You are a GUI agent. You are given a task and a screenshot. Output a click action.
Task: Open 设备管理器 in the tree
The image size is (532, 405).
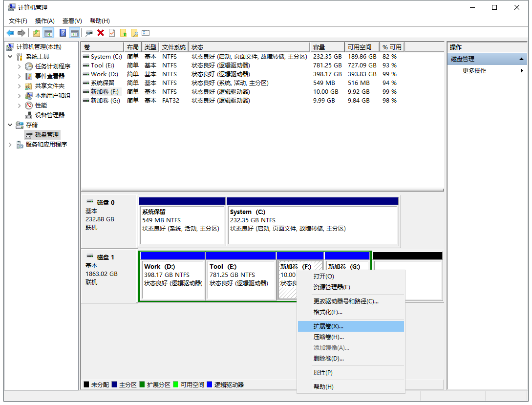(49, 115)
